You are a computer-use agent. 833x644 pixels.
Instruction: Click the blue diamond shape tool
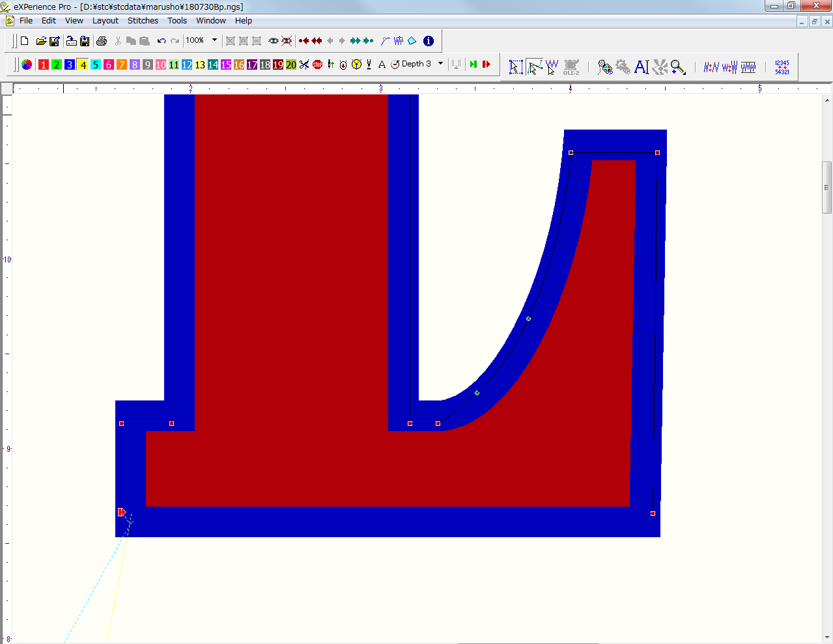[x=412, y=41]
